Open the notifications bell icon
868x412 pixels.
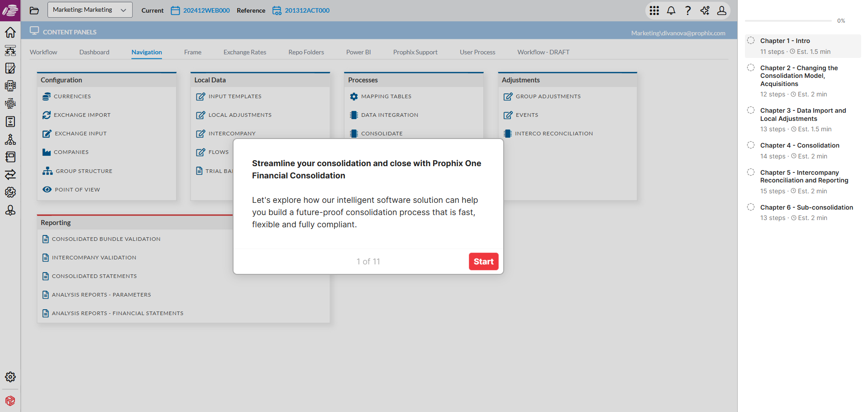click(671, 10)
